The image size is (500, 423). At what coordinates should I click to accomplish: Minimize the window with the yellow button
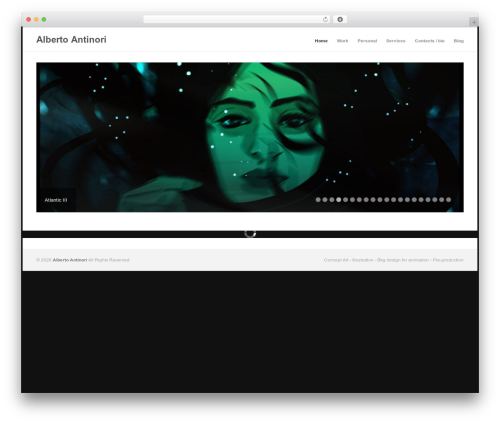(36, 19)
